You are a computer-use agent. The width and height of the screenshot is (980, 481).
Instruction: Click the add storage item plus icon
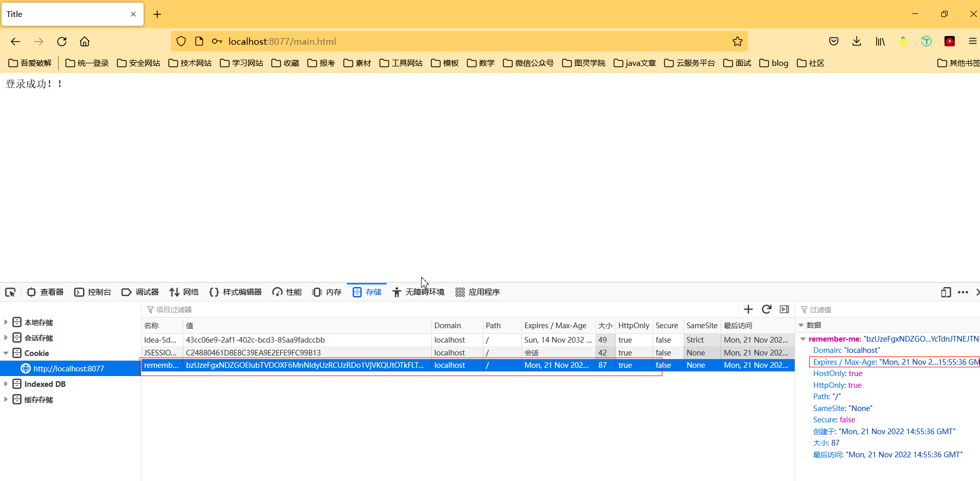(x=748, y=309)
